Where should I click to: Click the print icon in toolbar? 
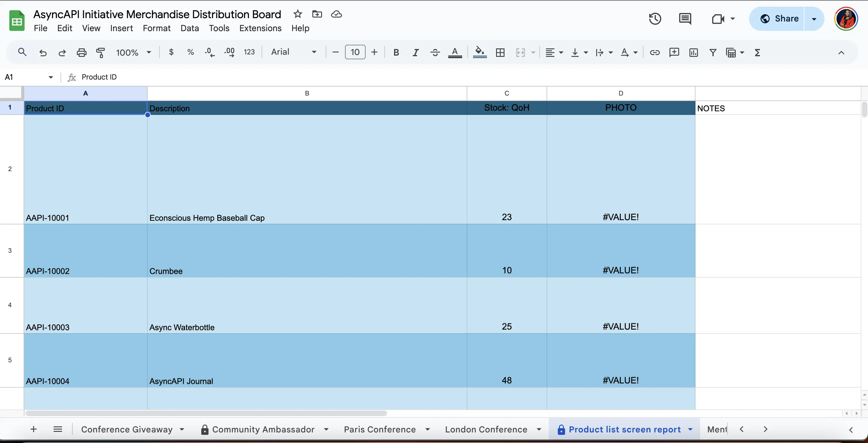click(81, 52)
